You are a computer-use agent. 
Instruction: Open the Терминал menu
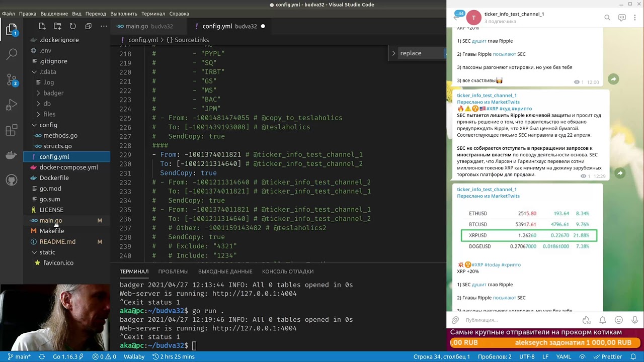tap(153, 14)
